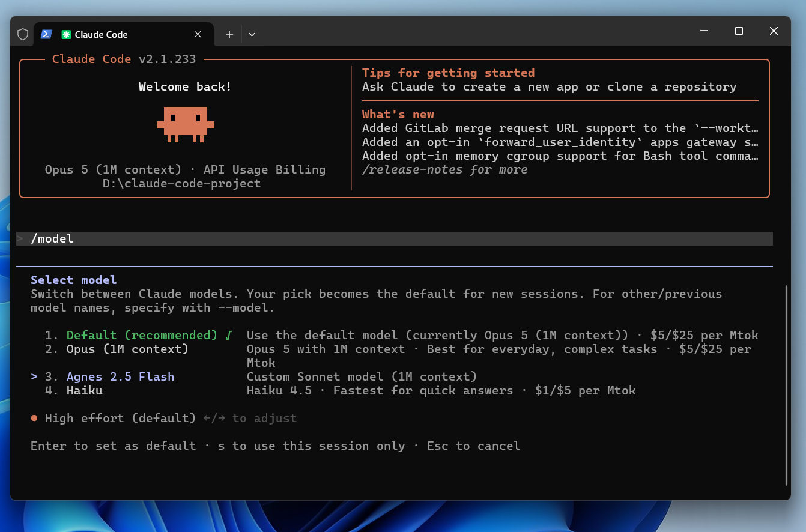Click the Tips for getting started heading
The image size is (806, 532).
pyautogui.click(x=448, y=73)
